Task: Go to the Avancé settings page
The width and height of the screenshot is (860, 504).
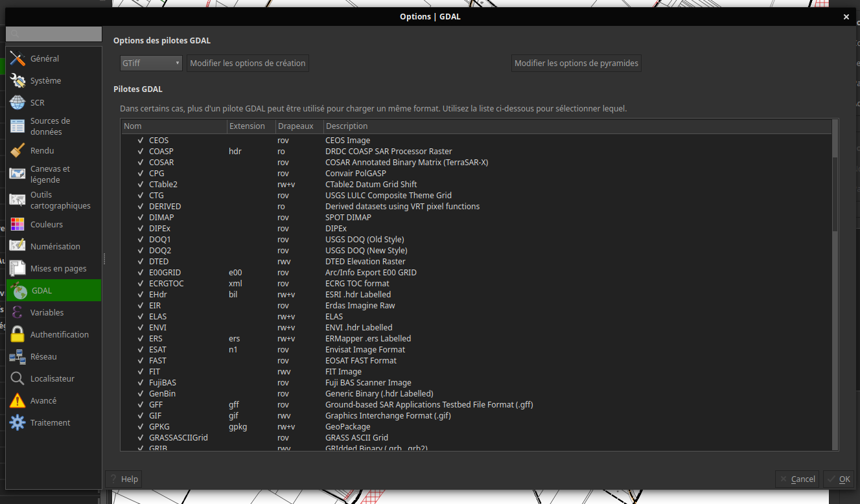Action: [54, 400]
